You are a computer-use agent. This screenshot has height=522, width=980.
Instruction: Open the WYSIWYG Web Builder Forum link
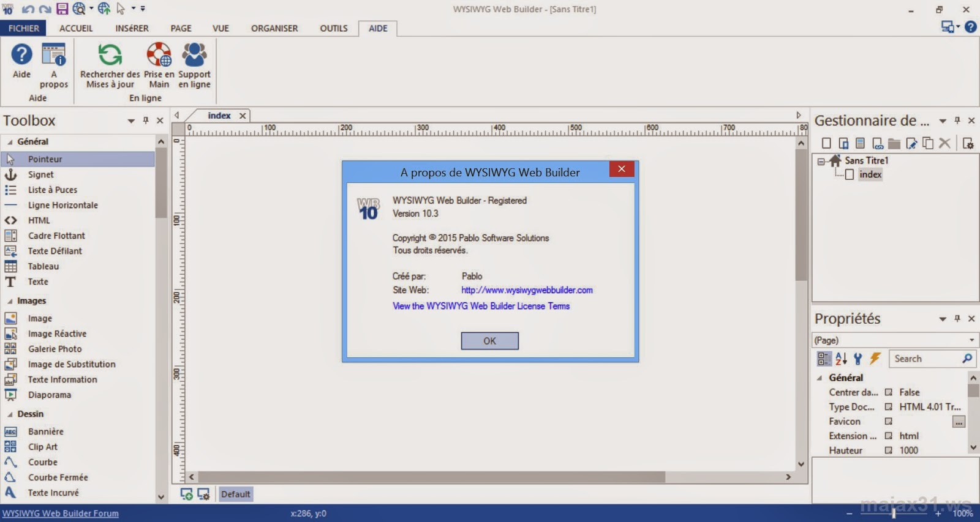pyautogui.click(x=60, y=513)
